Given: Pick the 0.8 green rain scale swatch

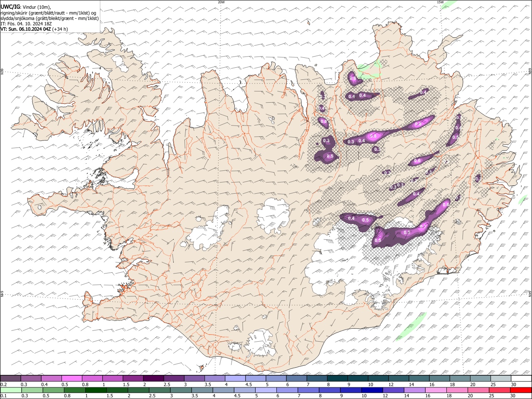Looking at the screenshot, I should point(74,390).
